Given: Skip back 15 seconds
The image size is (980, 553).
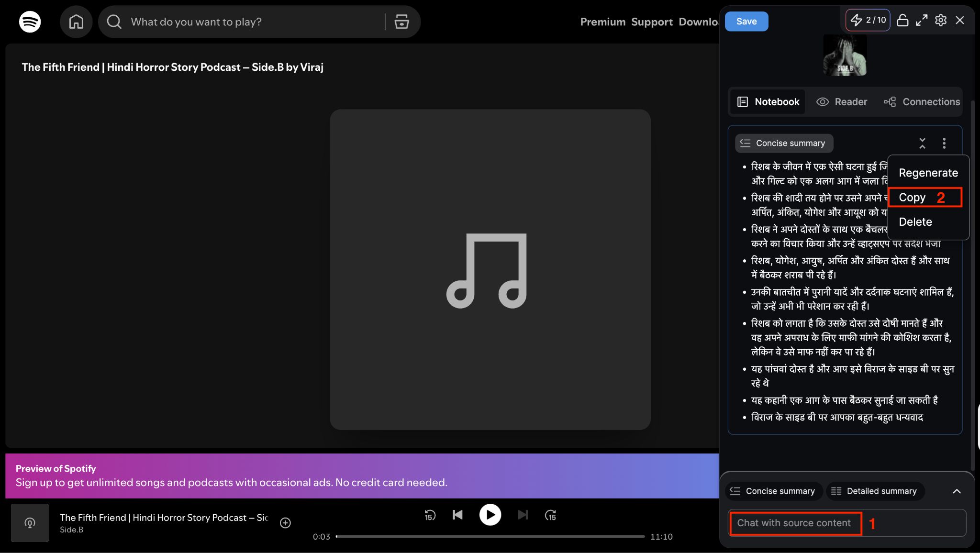Looking at the screenshot, I should pyautogui.click(x=430, y=515).
